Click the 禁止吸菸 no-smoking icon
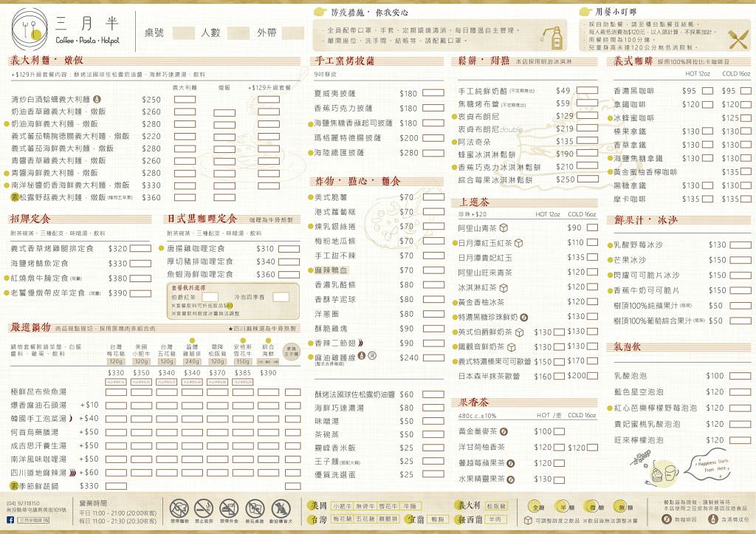The image size is (756, 534). (204, 508)
